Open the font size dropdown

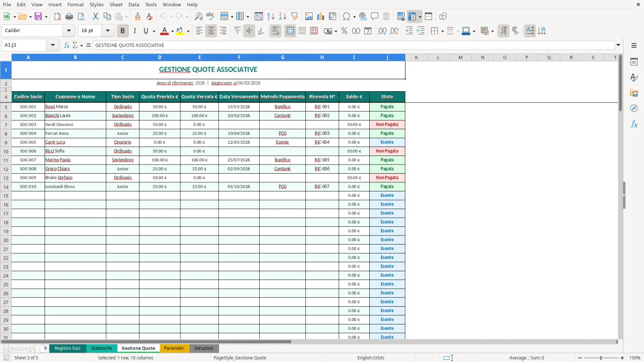point(108,31)
